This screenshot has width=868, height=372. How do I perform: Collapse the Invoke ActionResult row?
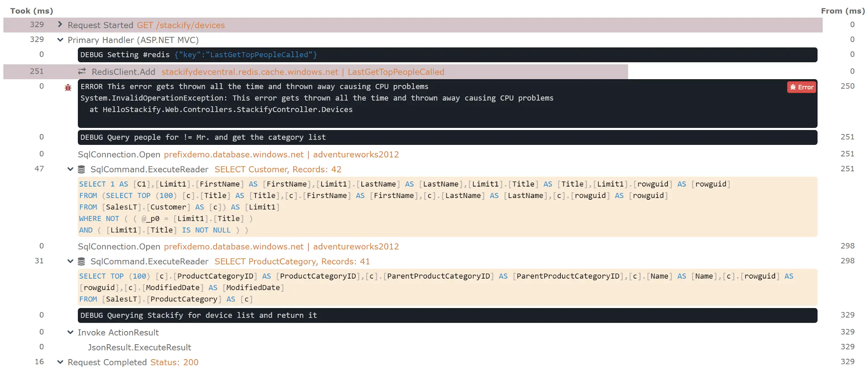pyautogui.click(x=70, y=332)
